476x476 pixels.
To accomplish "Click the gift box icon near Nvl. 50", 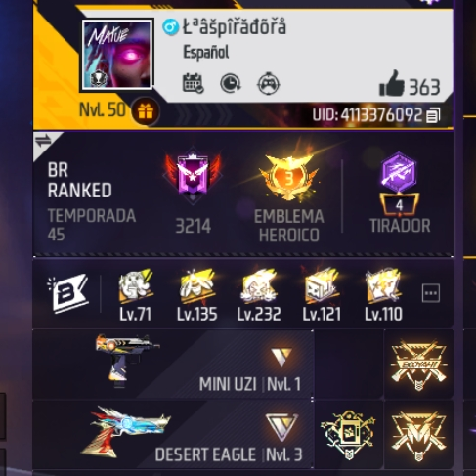I will coord(146,111).
